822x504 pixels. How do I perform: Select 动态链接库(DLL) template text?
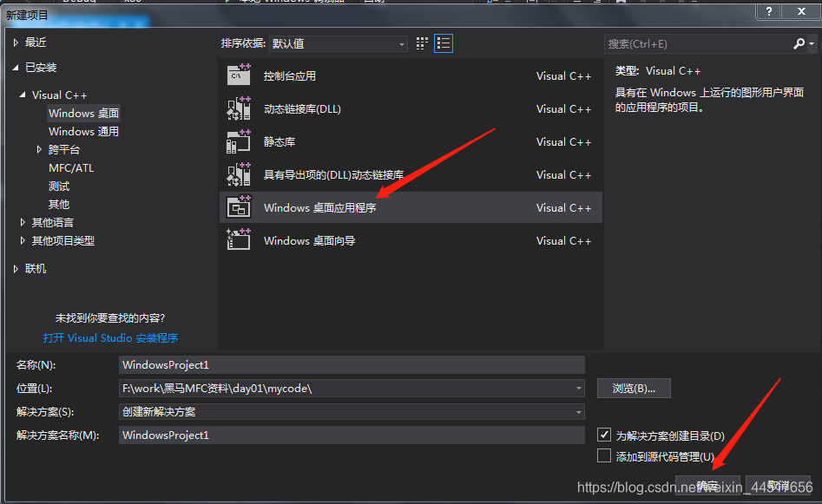[302, 109]
